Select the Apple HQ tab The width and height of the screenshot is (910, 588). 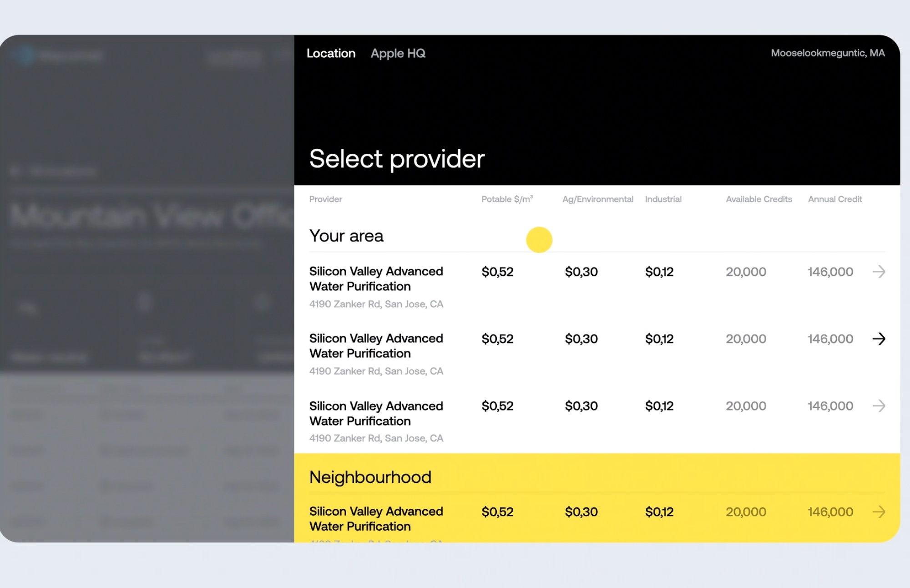[x=398, y=53]
